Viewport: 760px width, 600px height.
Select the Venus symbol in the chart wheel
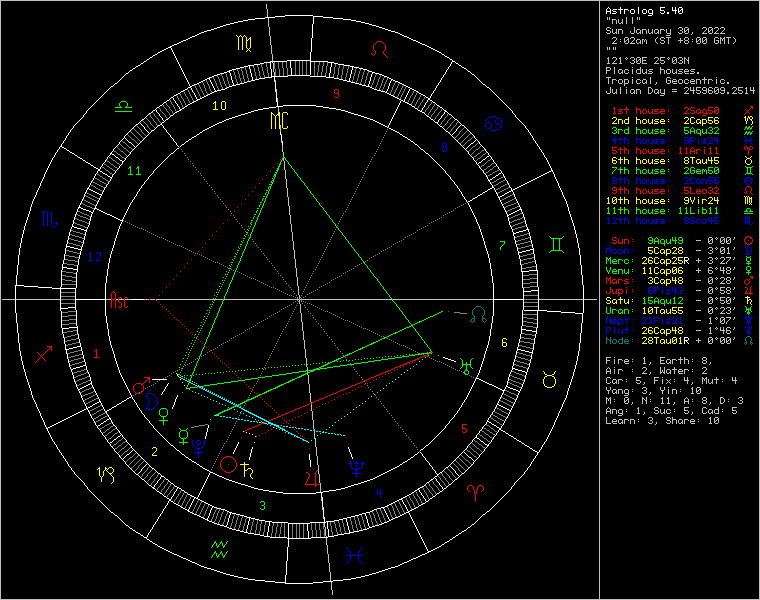click(x=164, y=416)
